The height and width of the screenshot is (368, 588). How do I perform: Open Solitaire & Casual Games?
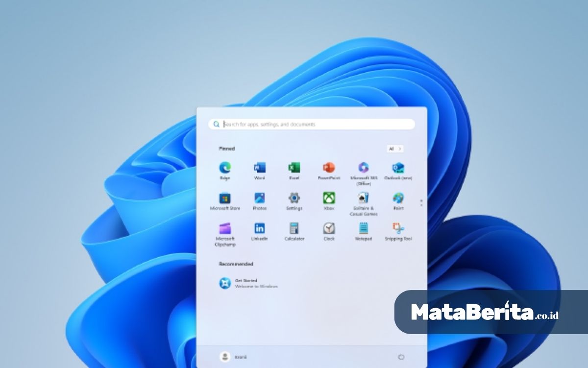tap(363, 199)
